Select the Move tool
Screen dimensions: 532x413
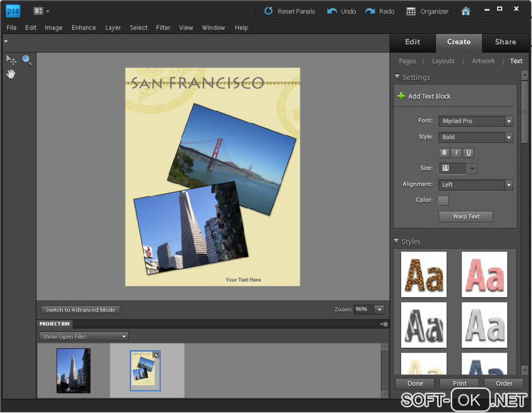coord(11,61)
